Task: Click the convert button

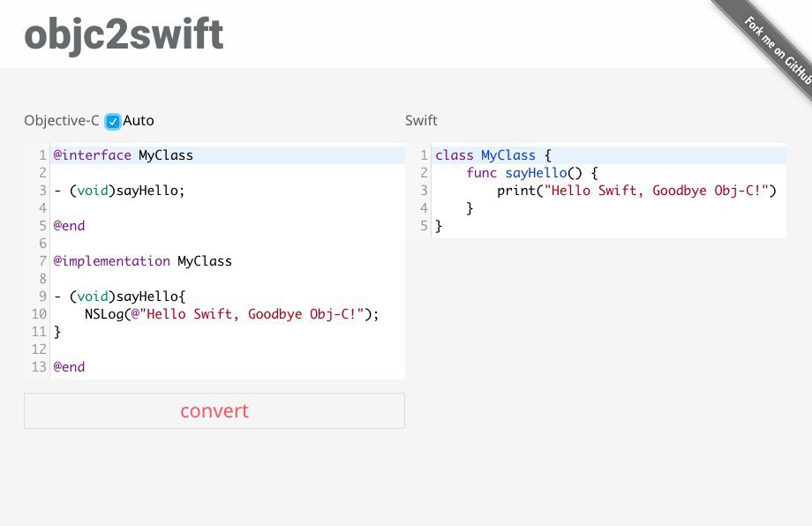Action: (214, 411)
